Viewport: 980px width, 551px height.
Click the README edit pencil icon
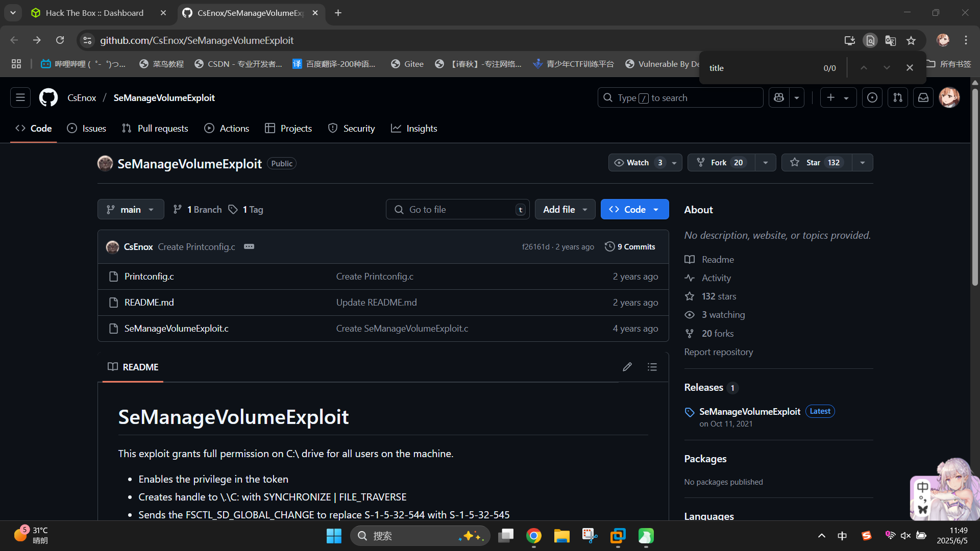pyautogui.click(x=627, y=367)
